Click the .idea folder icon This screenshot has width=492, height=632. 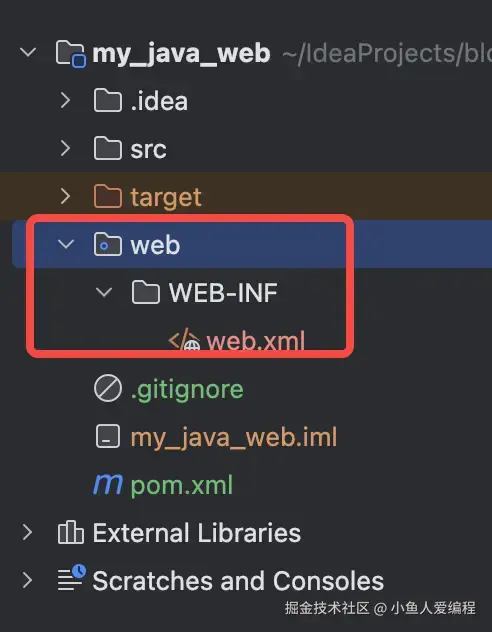coord(108,100)
